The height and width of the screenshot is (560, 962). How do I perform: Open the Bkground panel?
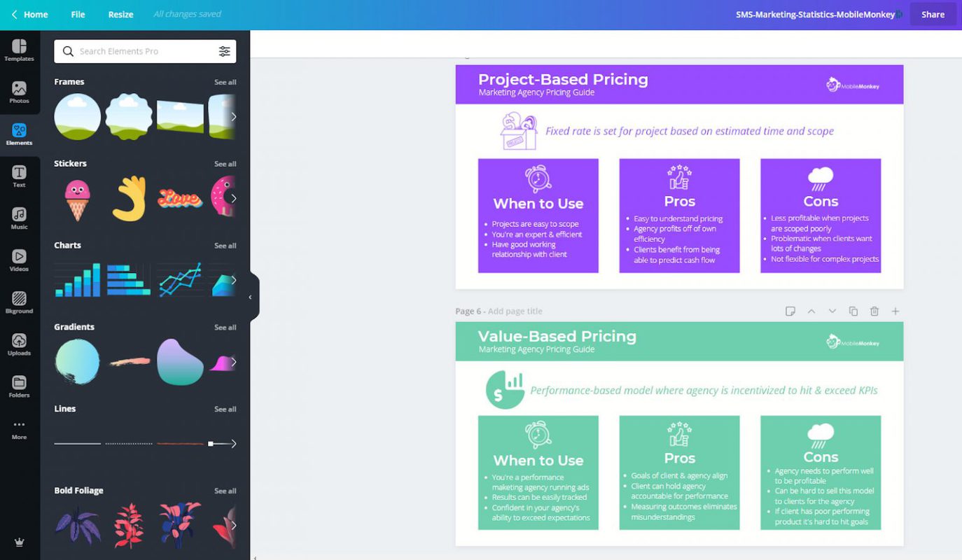(x=19, y=301)
